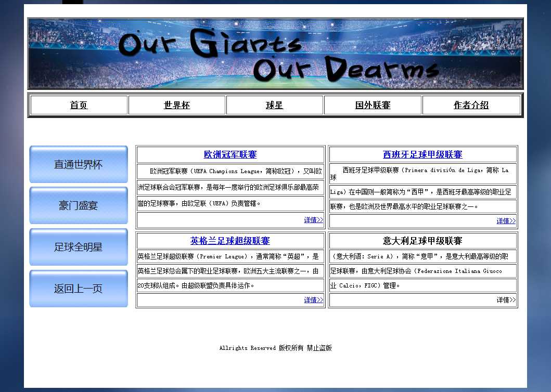Open the 欧洲冠军联赛 heading link
551x392 pixels.
(230, 154)
